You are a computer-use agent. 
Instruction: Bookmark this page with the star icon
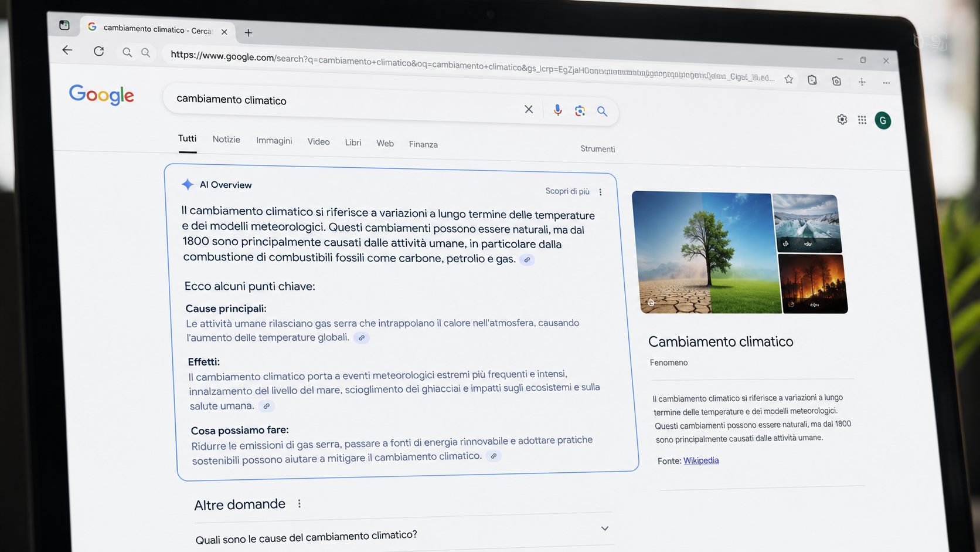(789, 79)
